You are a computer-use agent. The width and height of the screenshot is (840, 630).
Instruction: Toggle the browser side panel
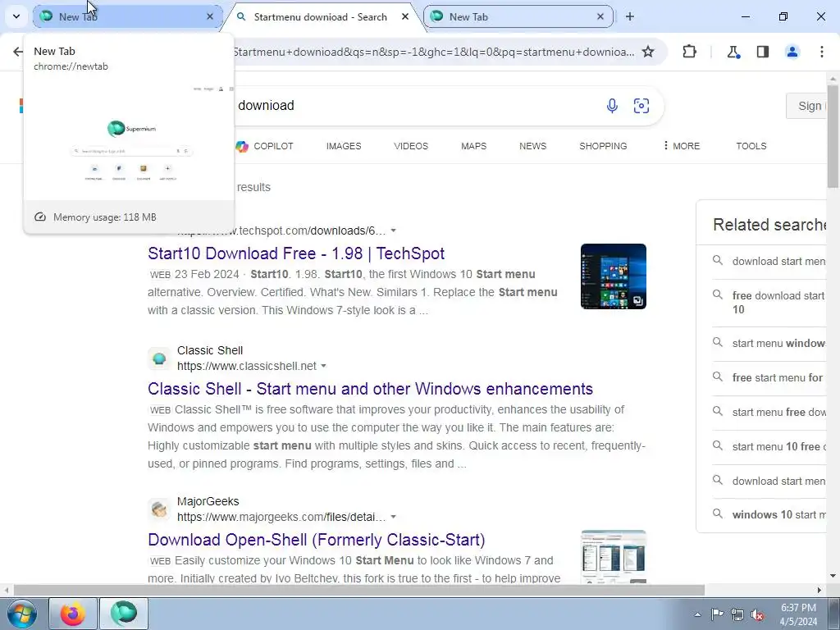[x=763, y=52]
